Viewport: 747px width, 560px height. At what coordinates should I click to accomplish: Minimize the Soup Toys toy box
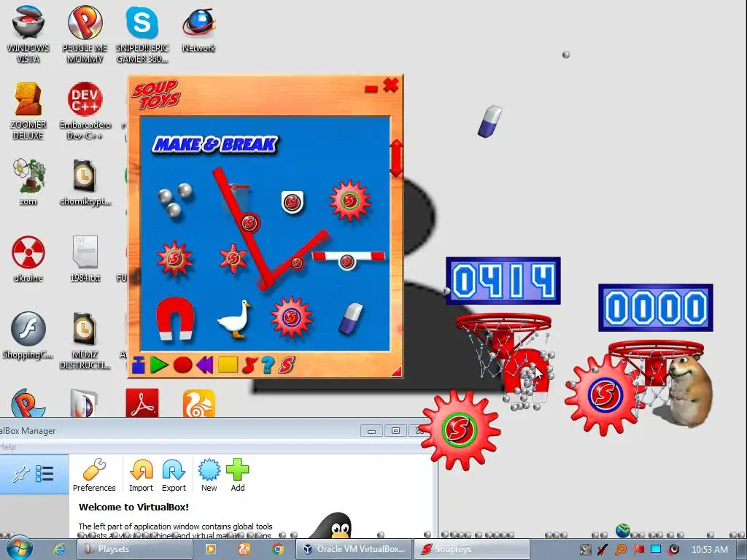click(x=371, y=88)
